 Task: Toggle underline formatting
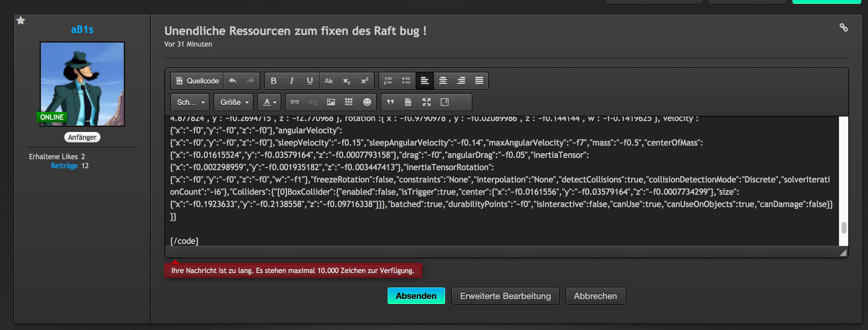[310, 81]
